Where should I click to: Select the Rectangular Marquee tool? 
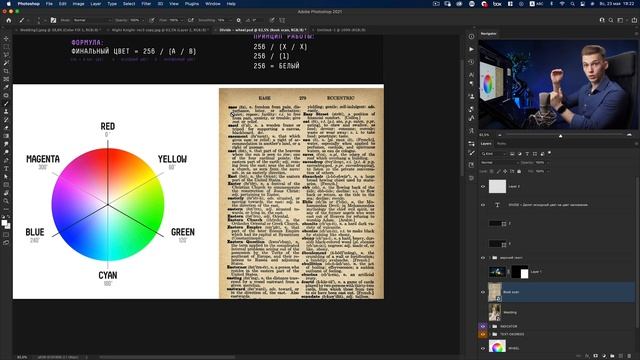pyautogui.click(x=6, y=47)
